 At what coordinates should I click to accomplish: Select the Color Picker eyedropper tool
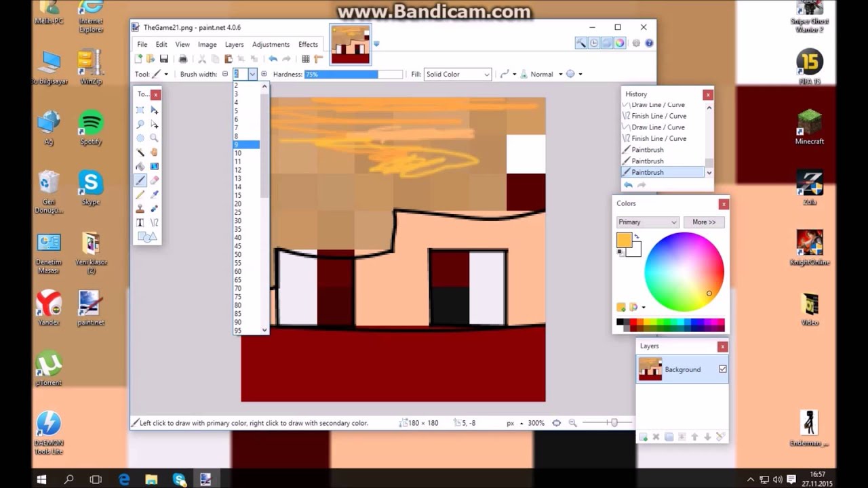pyautogui.click(x=155, y=195)
